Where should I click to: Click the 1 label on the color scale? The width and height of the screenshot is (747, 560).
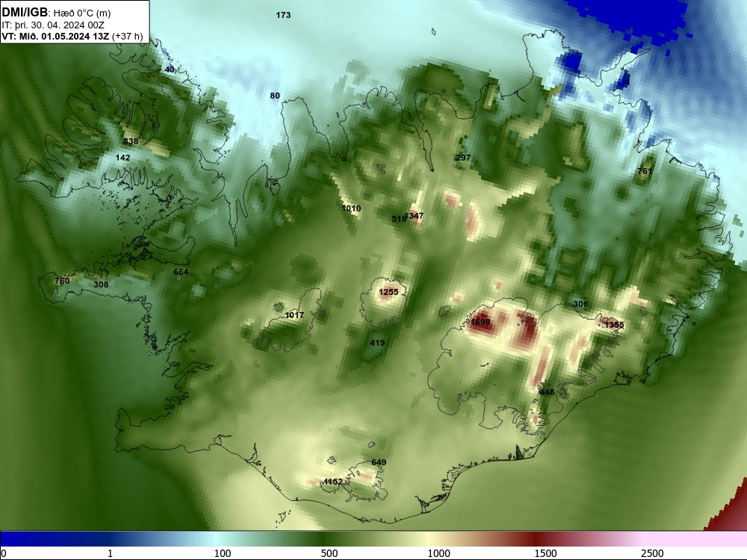pos(110,553)
